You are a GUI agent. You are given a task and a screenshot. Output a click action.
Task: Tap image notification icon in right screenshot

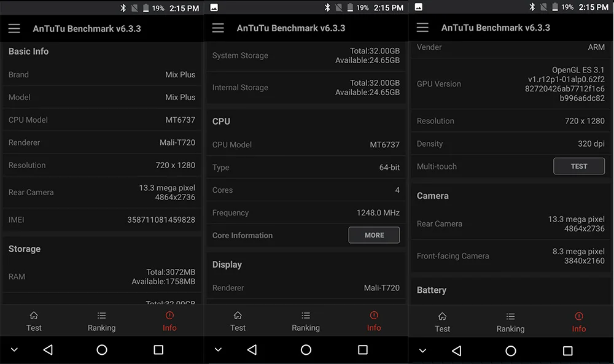click(419, 7)
